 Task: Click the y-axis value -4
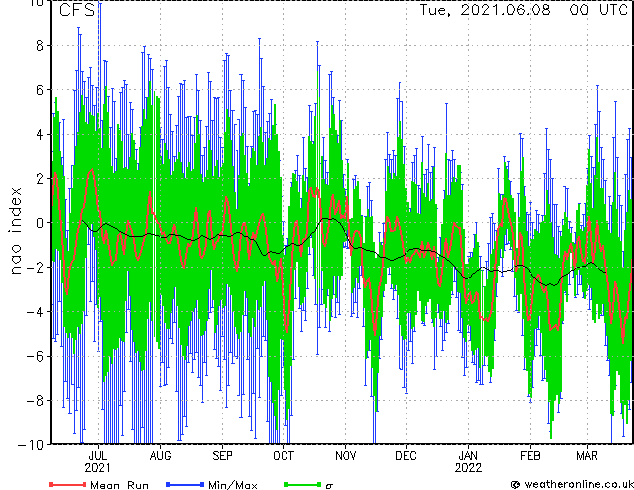tap(35, 312)
